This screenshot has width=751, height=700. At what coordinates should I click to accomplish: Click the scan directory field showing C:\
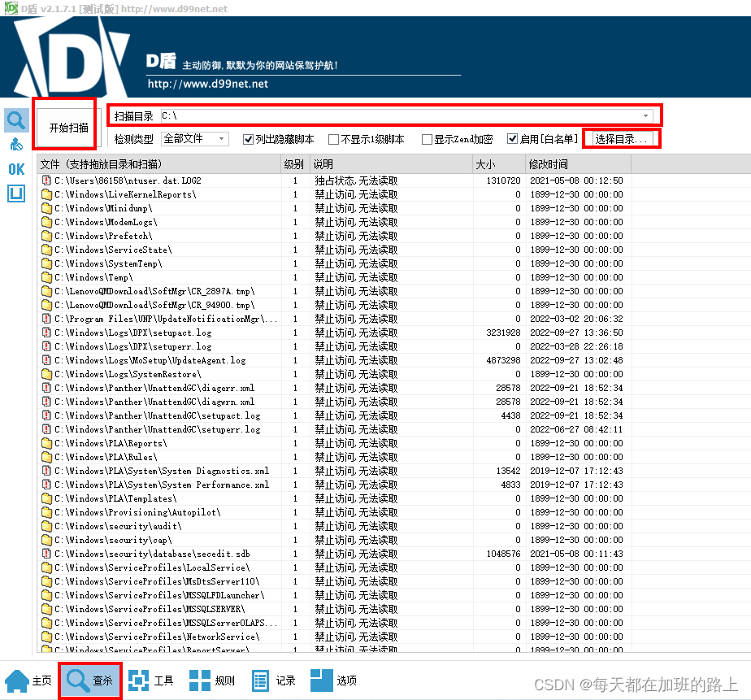[406, 116]
